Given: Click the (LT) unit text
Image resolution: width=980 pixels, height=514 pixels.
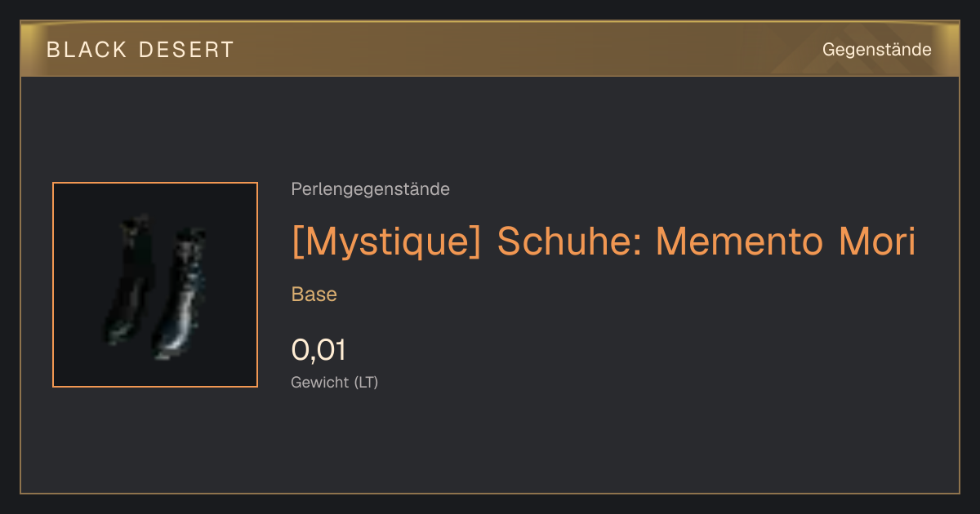Looking at the screenshot, I should coord(366,382).
